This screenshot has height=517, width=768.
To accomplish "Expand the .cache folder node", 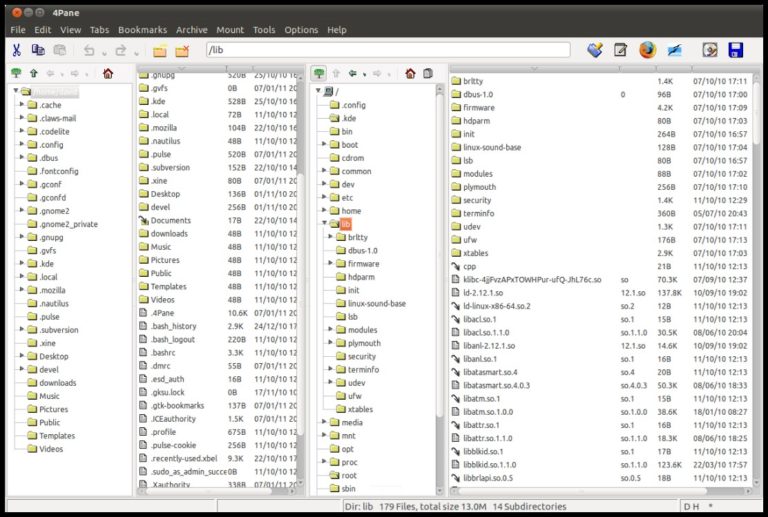I will [22, 105].
